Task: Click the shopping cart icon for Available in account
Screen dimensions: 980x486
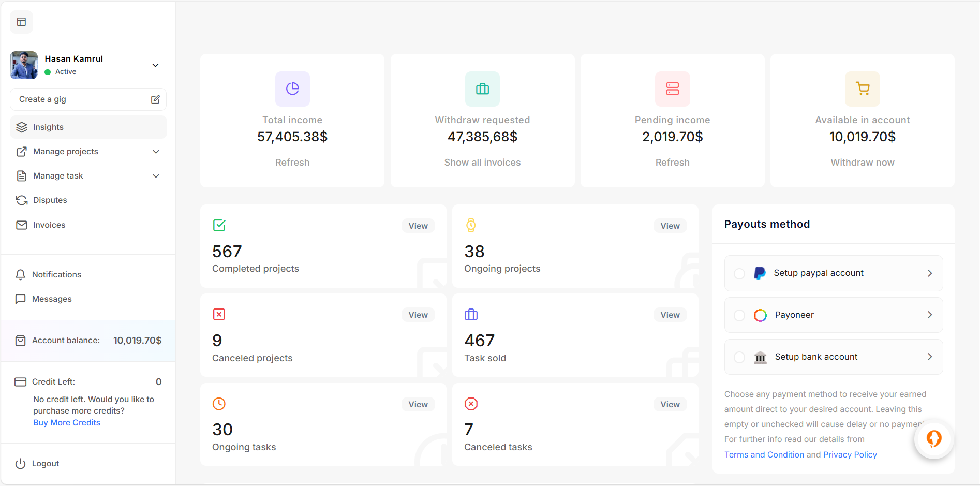Action: (x=862, y=89)
